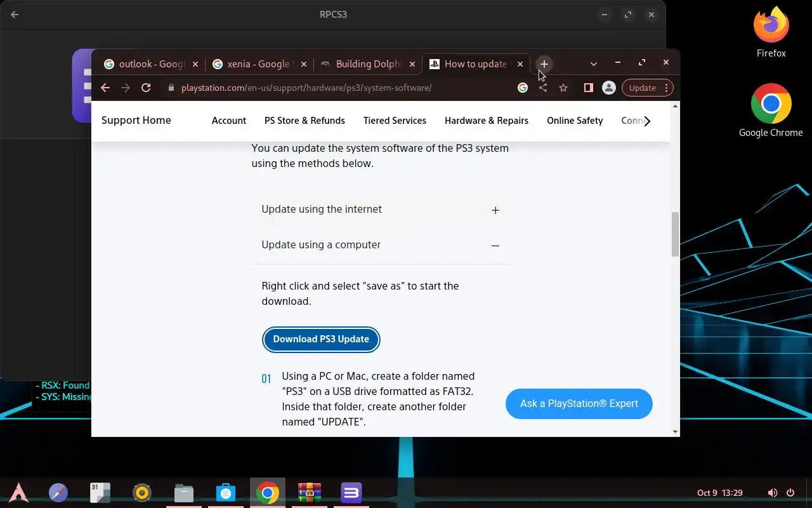Reload the PlayStation support page
The width and height of the screenshot is (812, 508).
(x=146, y=88)
